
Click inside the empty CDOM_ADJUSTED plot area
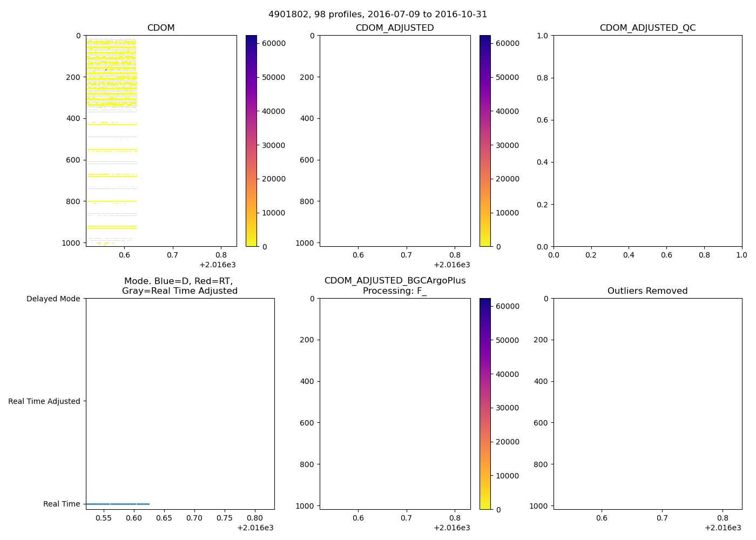[x=395, y=141]
